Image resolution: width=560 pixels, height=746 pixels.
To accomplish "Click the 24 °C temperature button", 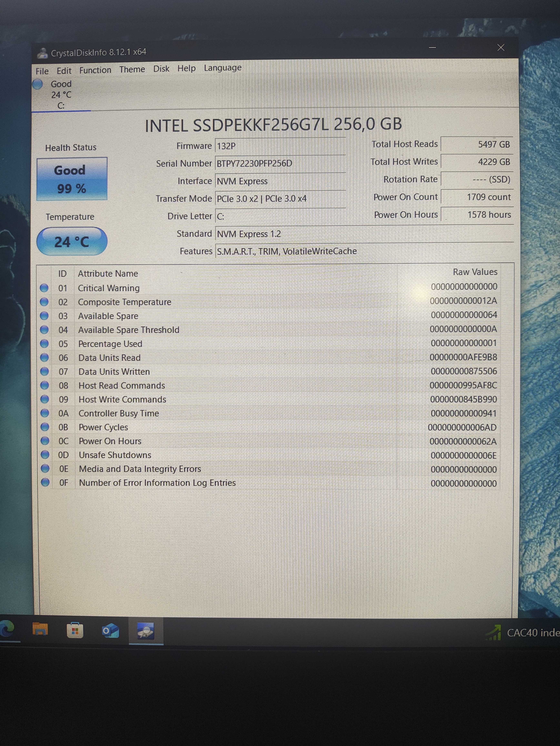I will click(x=72, y=242).
